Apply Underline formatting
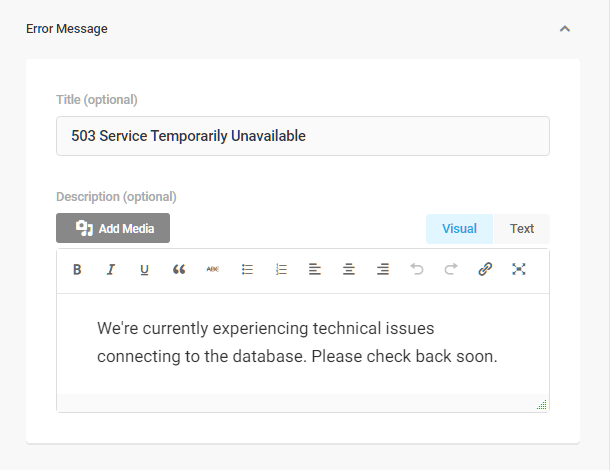The width and height of the screenshot is (610, 470). [144, 269]
